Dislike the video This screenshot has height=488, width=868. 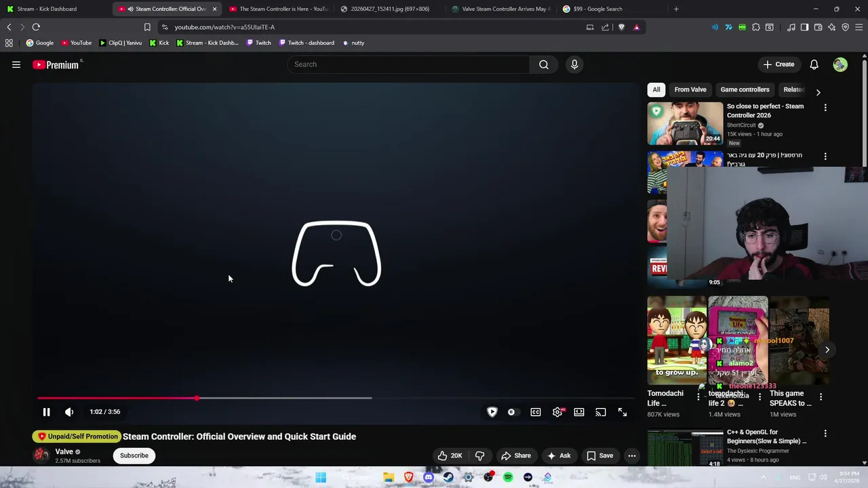click(x=479, y=455)
